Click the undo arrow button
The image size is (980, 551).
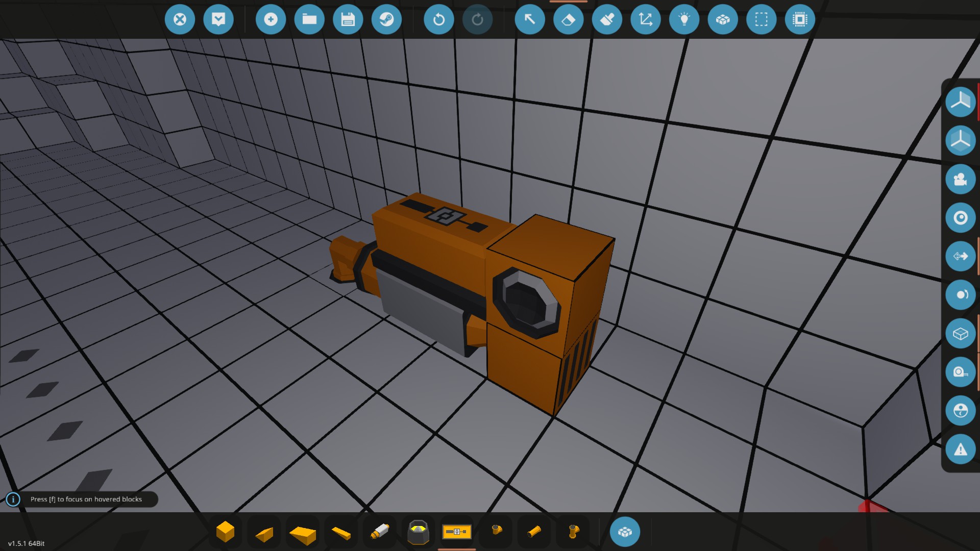tap(438, 19)
